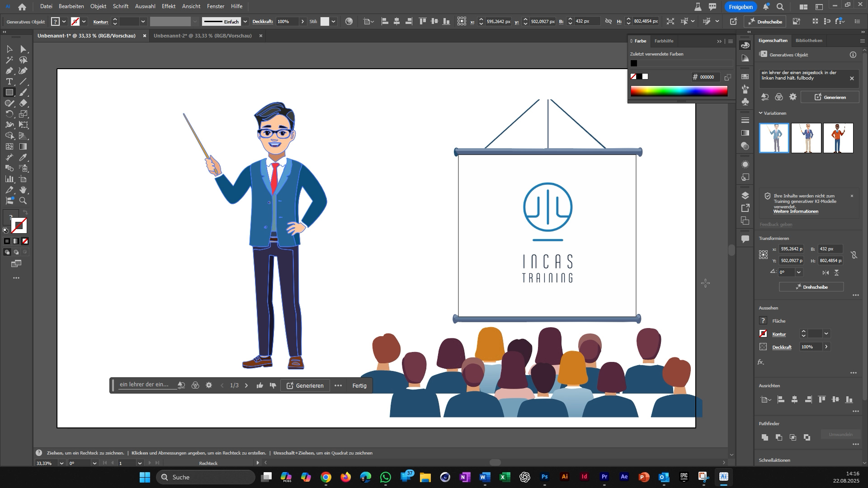The width and height of the screenshot is (868, 488).
Task: Pick a color from the spectrum bar
Action: click(679, 91)
